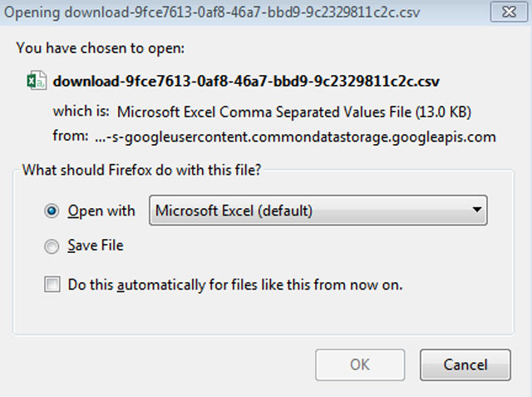Click the "Open with" label text
532x397 pixels.
coord(101,211)
